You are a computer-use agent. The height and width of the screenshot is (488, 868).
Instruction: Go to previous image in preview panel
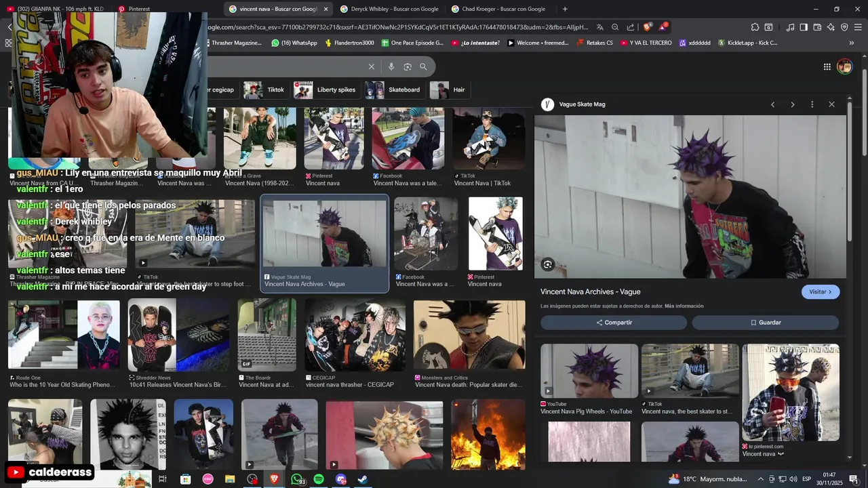(772, 104)
